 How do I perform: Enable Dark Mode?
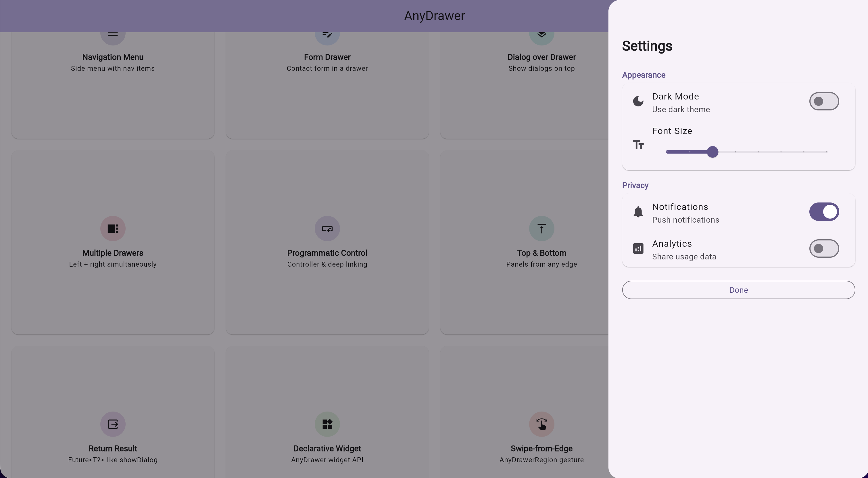coord(824,101)
